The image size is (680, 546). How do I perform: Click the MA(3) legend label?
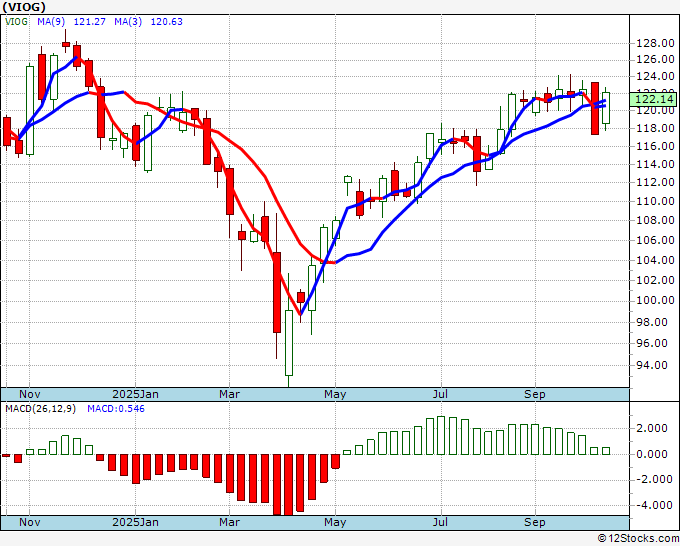pos(128,22)
